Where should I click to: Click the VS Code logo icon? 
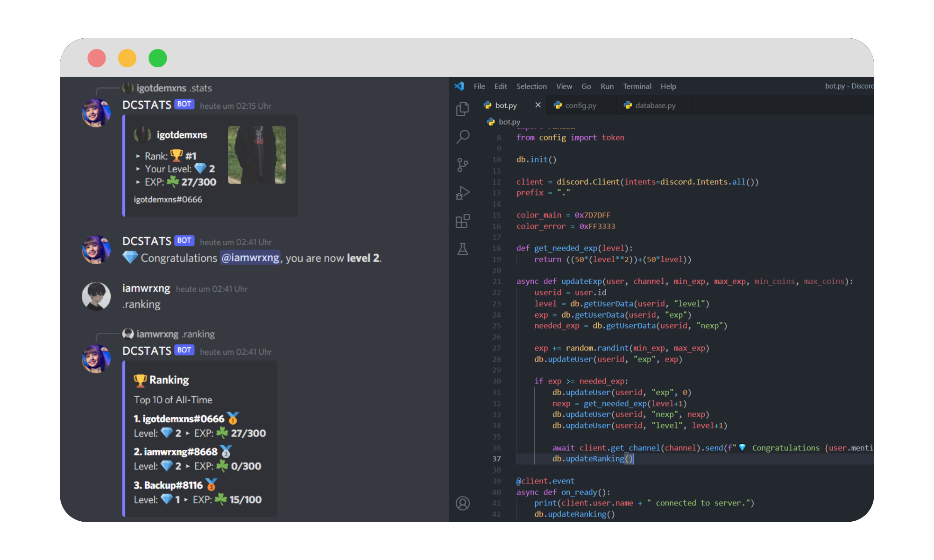point(459,86)
